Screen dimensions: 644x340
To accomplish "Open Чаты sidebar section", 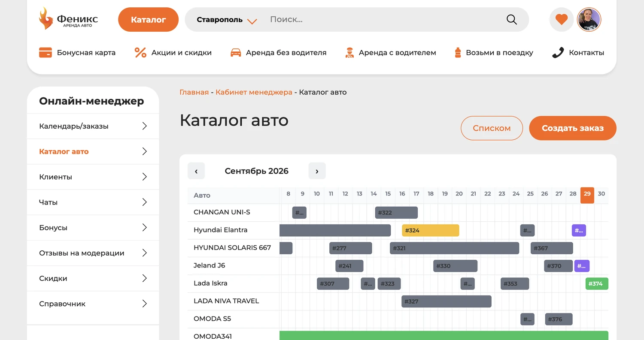I will pyautogui.click(x=93, y=202).
